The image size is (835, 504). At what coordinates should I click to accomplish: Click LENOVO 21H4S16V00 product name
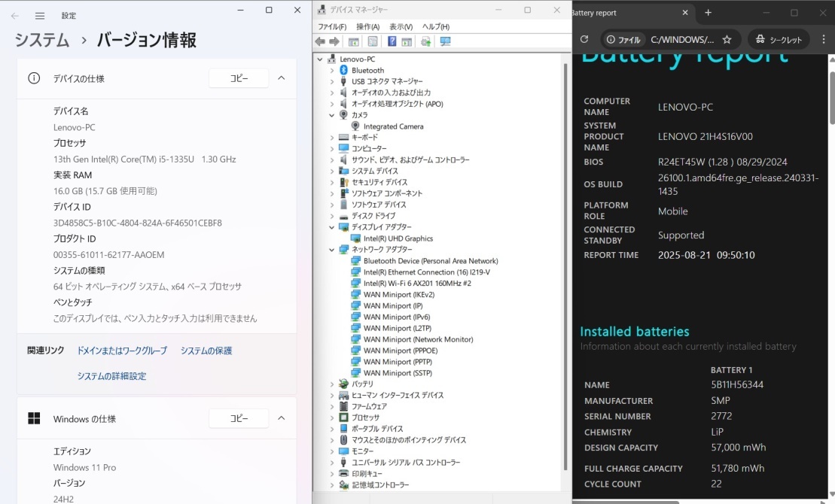[705, 136]
